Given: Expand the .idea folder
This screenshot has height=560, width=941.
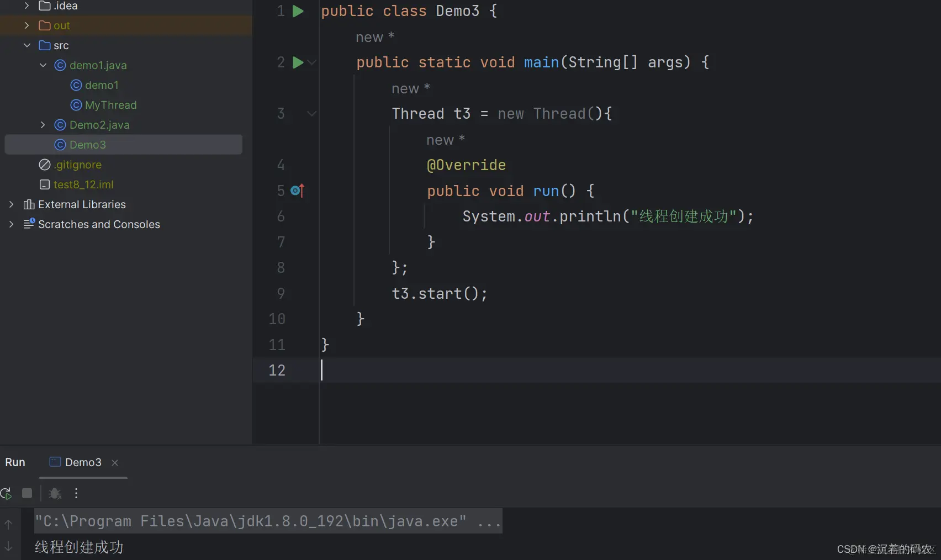Looking at the screenshot, I should tap(27, 6).
